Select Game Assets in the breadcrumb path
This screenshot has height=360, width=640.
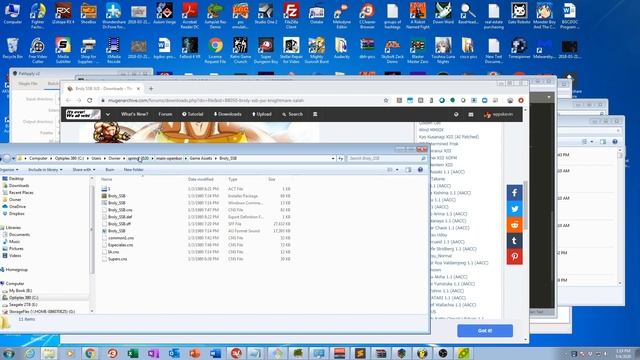tap(200, 158)
